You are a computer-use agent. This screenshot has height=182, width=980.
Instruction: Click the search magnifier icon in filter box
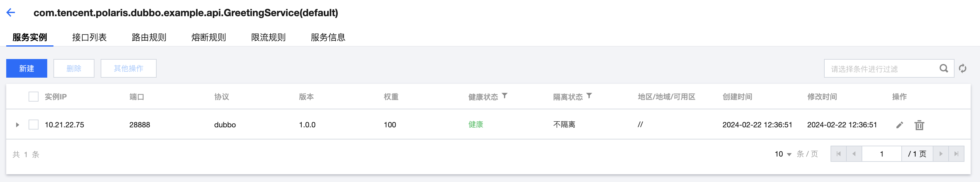point(943,68)
